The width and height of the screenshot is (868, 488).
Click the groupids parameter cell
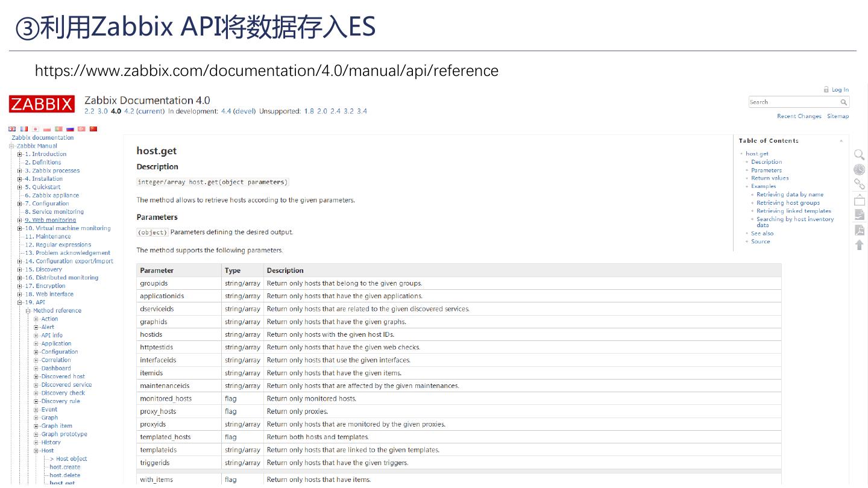pyautogui.click(x=179, y=283)
